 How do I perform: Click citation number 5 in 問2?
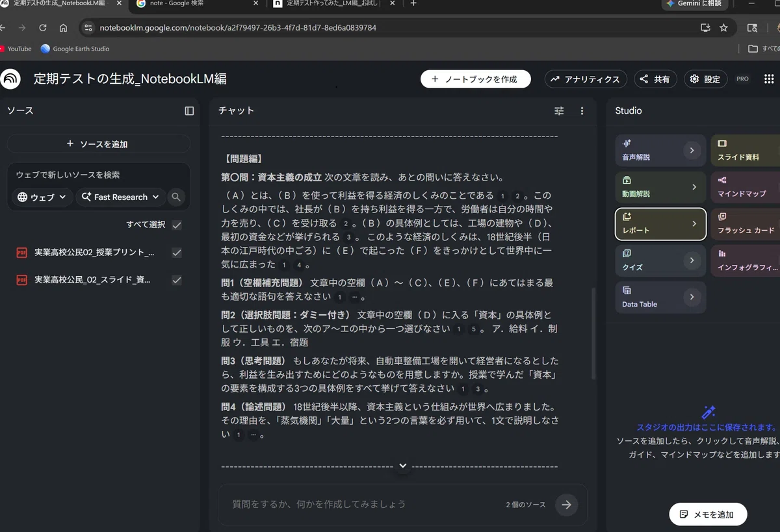tap(474, 329)
